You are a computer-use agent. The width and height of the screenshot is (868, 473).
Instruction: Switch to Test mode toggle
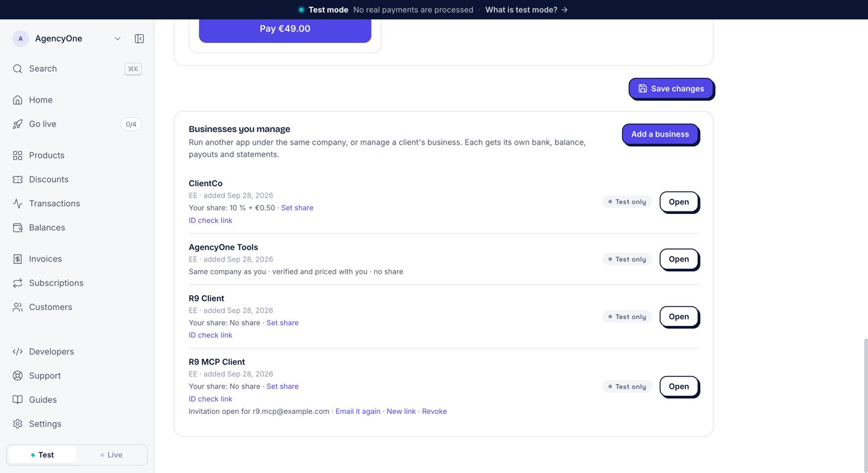point(42,455)
